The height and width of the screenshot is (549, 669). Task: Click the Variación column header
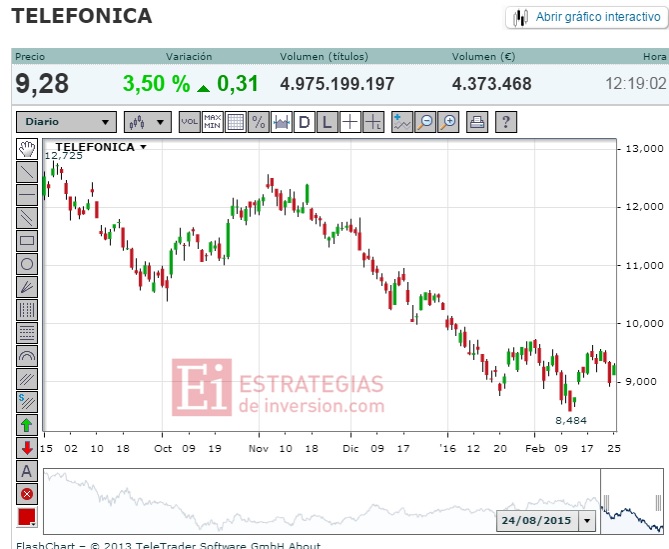(x=189, y=56)
